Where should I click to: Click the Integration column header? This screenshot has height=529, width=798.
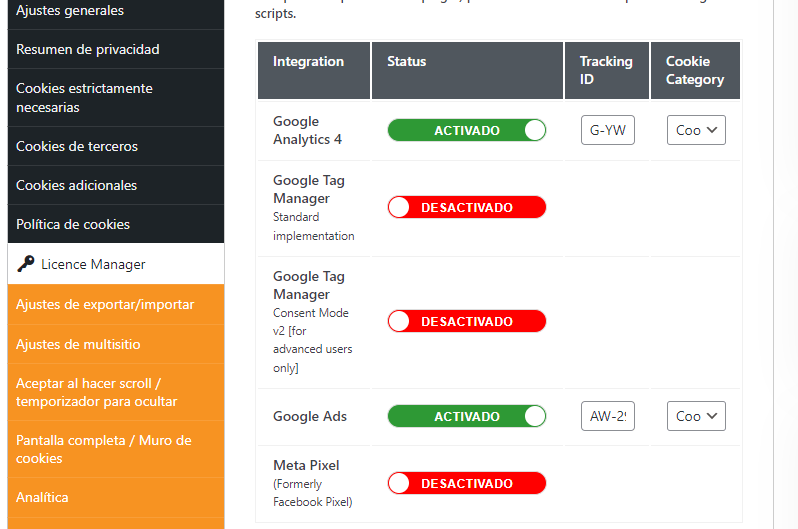coord(314,70)
